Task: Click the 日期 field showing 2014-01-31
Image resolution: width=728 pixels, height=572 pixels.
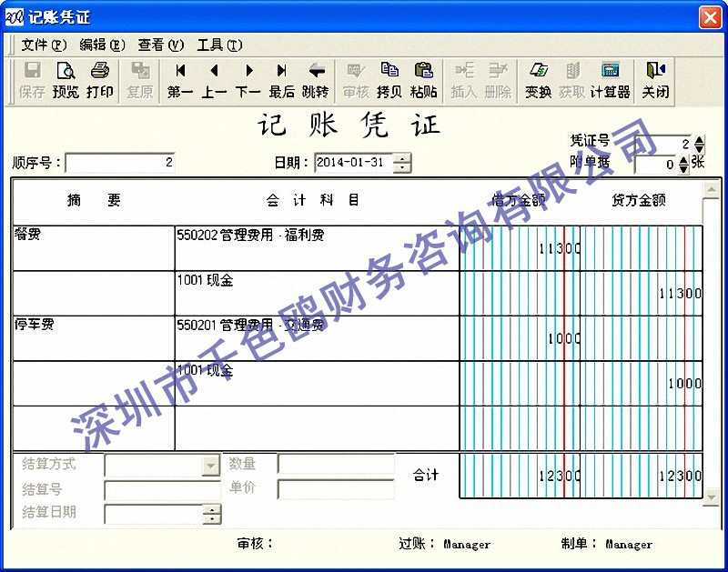Action: tap(354, 163)
